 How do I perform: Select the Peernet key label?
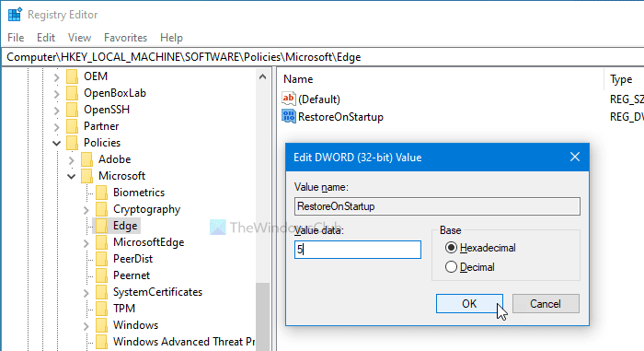pos(132,275)
